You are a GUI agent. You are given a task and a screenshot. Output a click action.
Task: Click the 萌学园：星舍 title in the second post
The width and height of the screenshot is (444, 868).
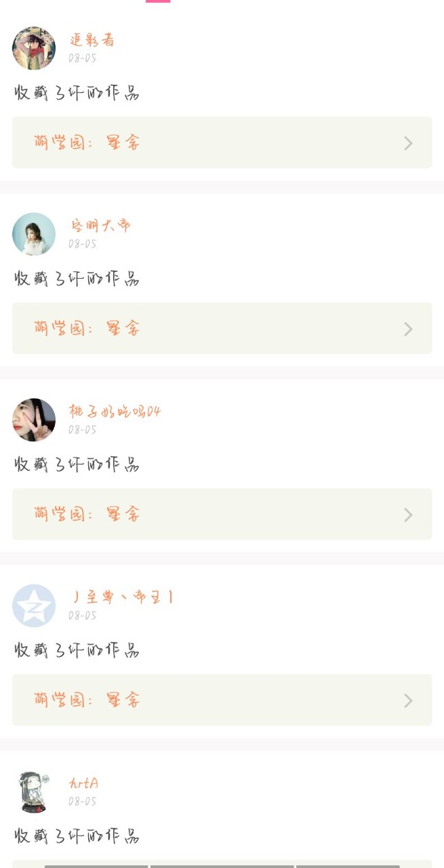pos(87,328)
